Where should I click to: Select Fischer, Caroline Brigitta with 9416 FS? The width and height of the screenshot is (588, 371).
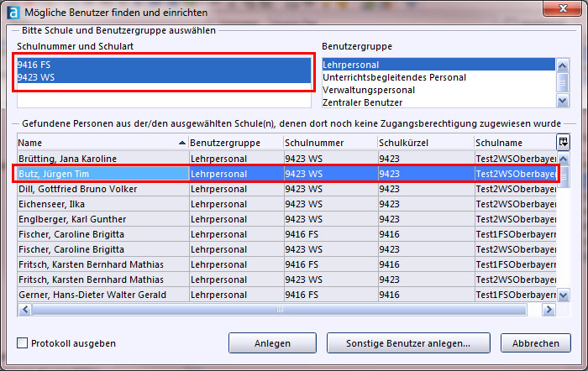(x=286, y=234)
